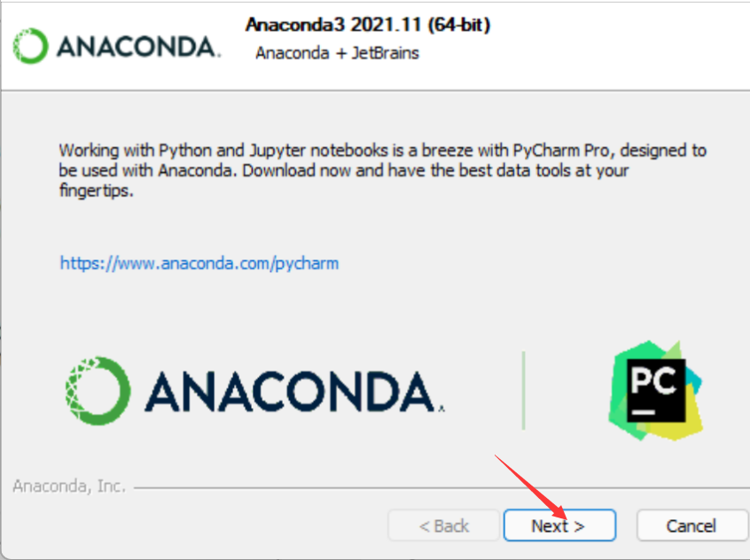Go back using the < Back button

click(x=444, y=525)
